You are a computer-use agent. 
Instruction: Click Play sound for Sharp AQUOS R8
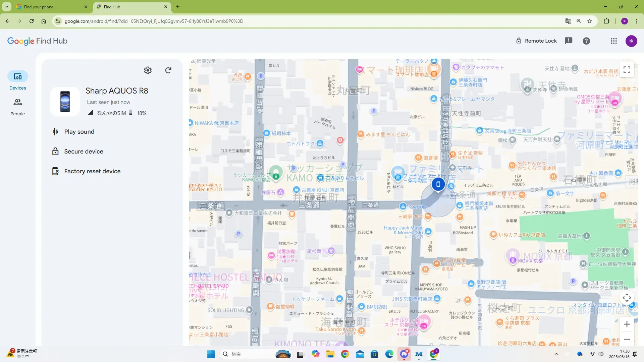(x=79, y=132)
